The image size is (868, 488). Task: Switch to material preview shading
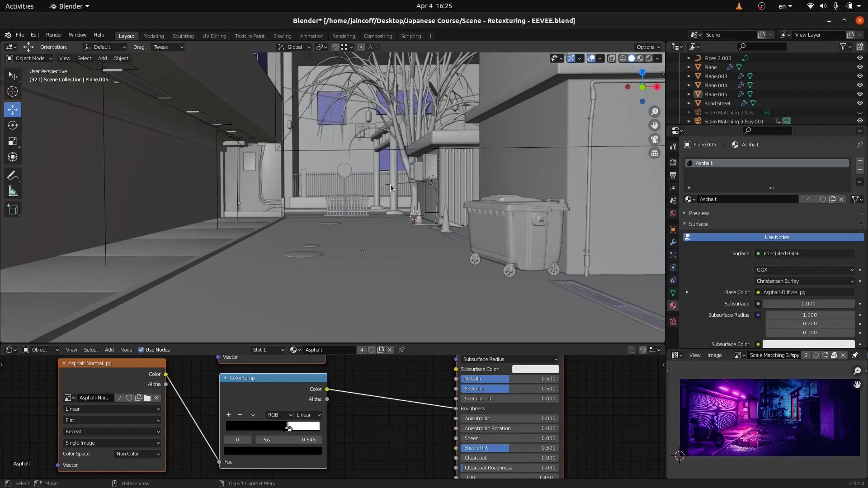(640, 58)
